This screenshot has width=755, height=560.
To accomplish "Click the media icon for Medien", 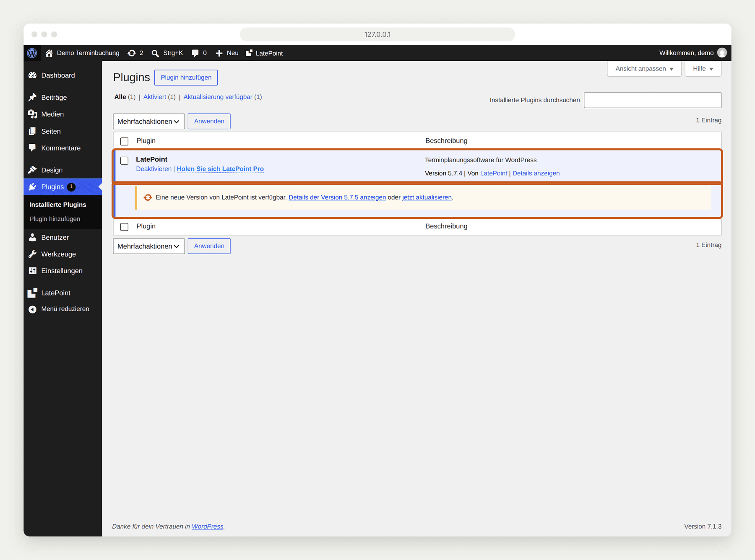I will point(33,114).
